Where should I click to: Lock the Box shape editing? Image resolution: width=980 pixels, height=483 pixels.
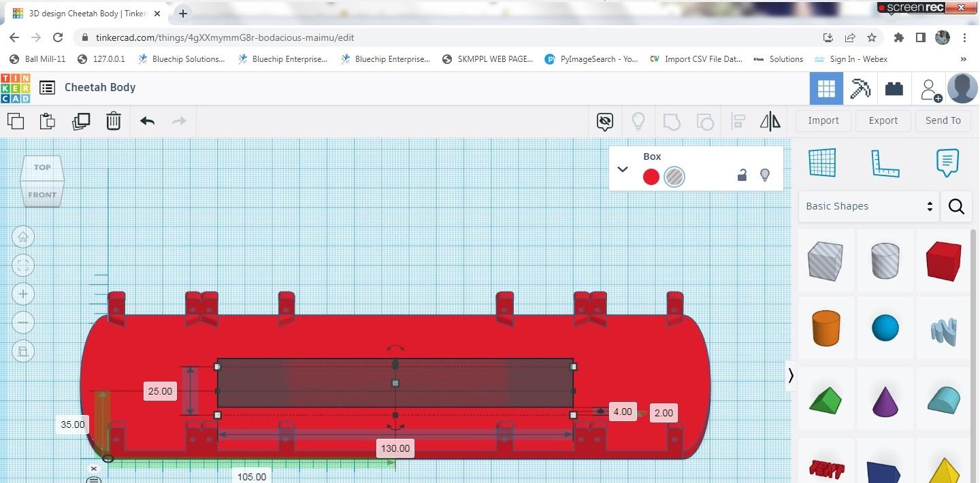pos(742,176)
